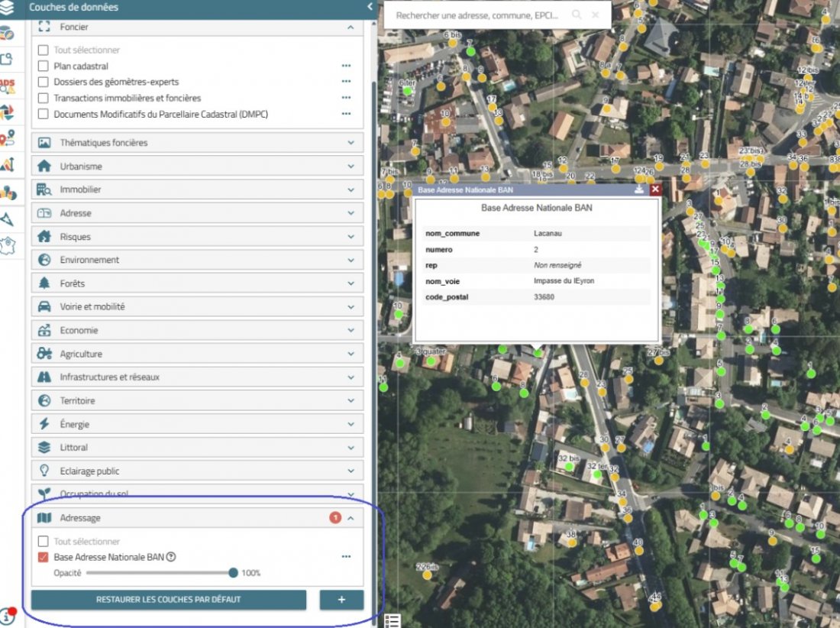Click the plus button to add layer
This screenshot has width=840, height=628.
coord(341,600)
